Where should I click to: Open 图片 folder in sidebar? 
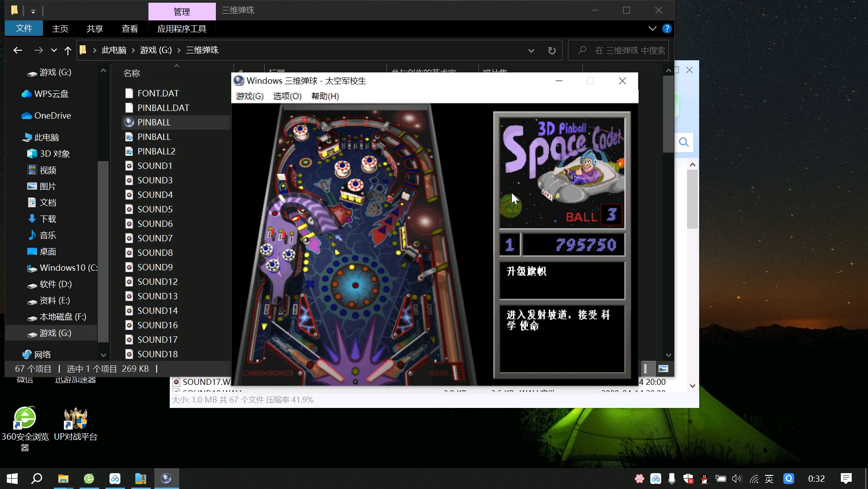click(x=42, y=186)
